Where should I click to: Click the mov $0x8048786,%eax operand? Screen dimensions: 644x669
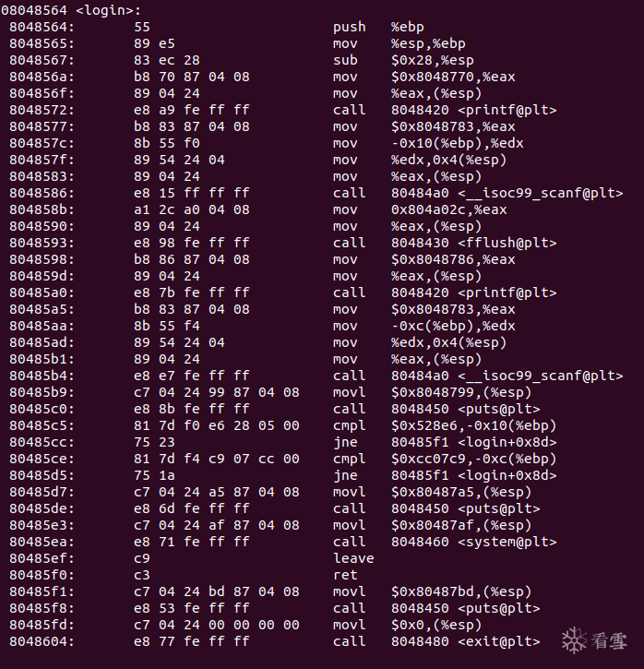453,259
